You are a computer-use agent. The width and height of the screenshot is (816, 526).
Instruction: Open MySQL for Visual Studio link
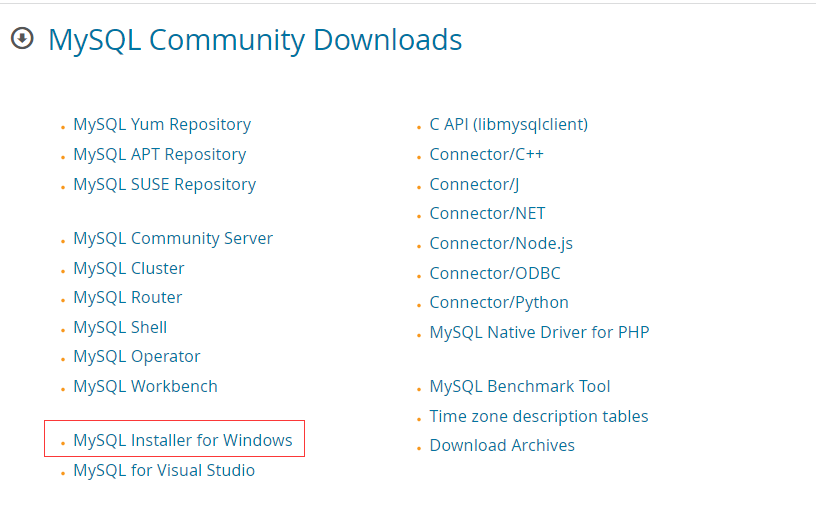pos(164,470)
